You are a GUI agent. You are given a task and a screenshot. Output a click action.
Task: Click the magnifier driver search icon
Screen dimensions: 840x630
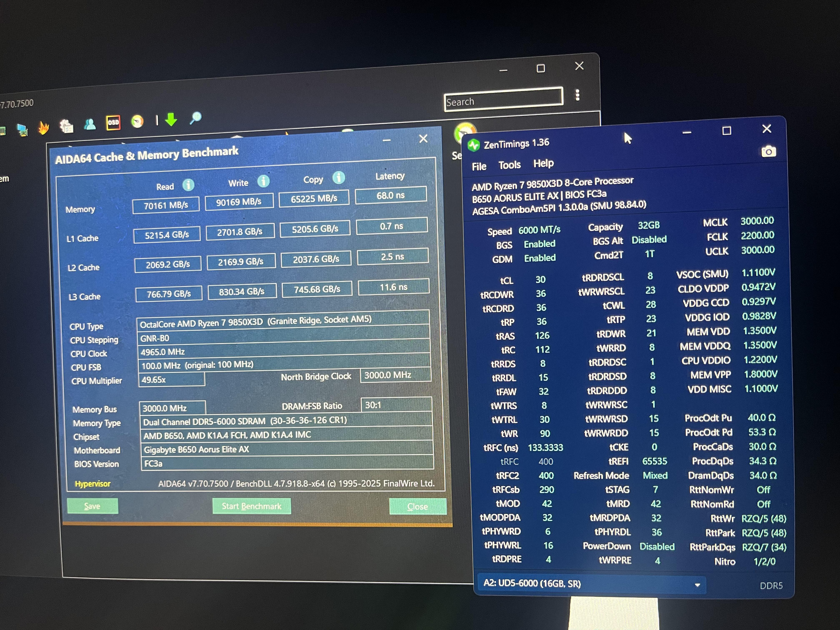coord(196,118)
